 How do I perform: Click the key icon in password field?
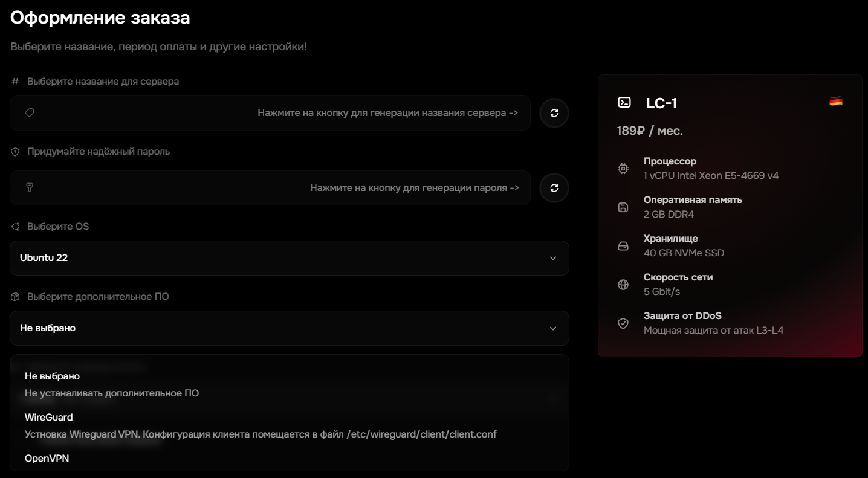pyautogui.click(x=29, y=188)
